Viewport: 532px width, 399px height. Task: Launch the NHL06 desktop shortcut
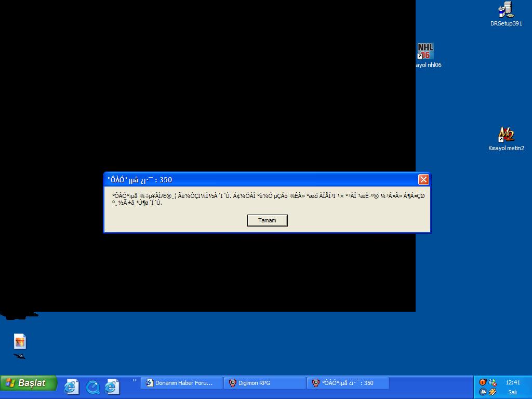pos(425,52)
